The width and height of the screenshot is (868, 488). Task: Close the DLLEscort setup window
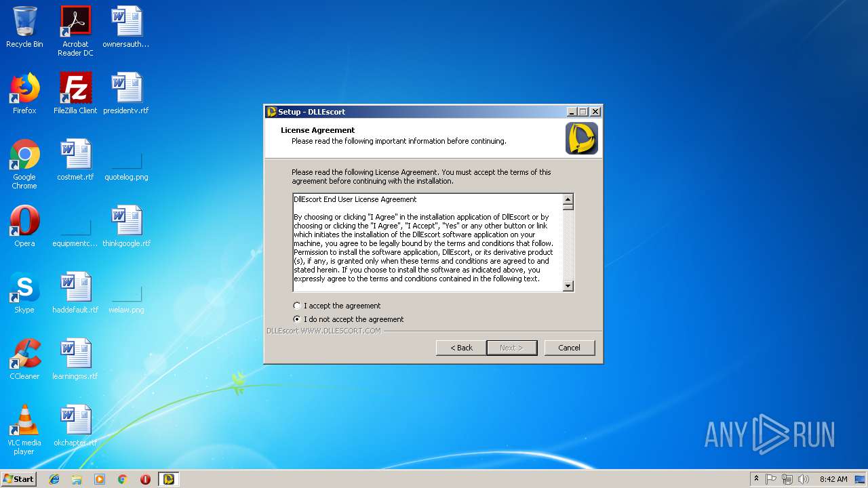point(595,112)
